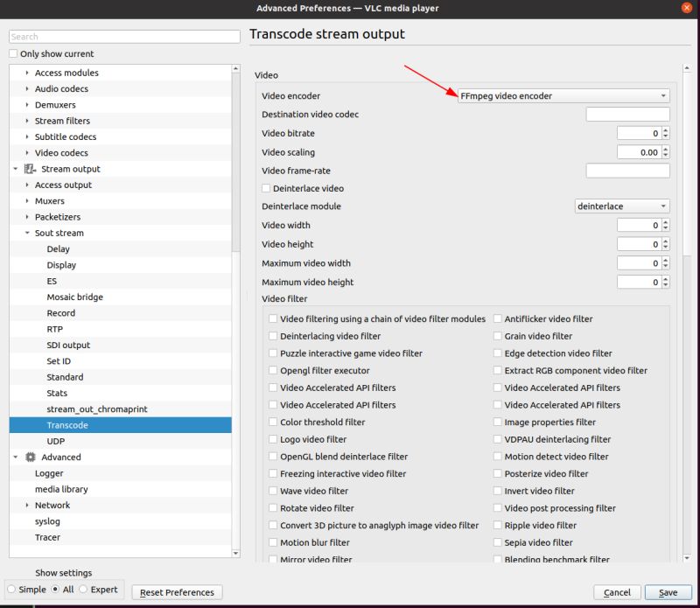
Task: Enable Only show current checkbox
Action: point(13,53)
